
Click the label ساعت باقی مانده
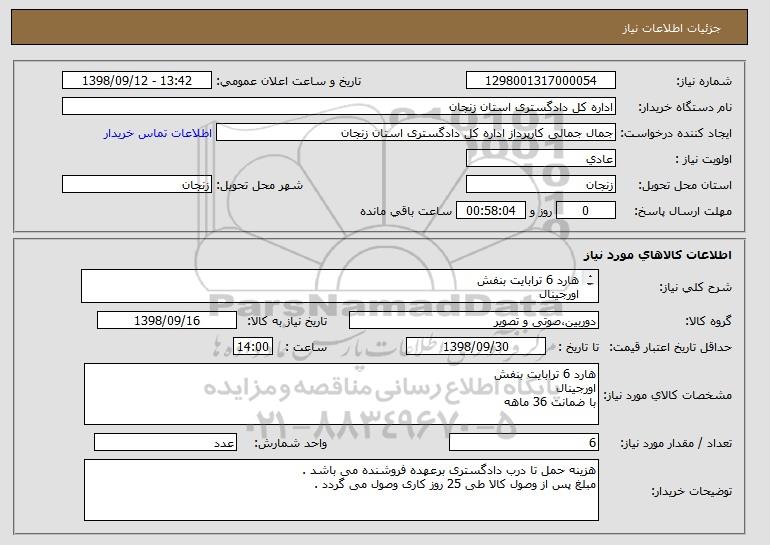(406, 211)
